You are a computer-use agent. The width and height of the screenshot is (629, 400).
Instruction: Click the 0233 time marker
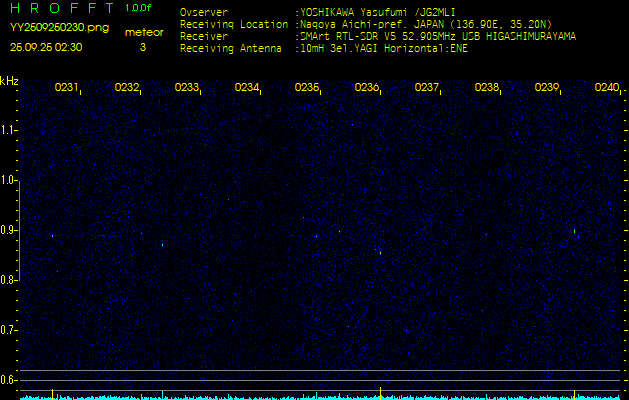tap(187, 87)
